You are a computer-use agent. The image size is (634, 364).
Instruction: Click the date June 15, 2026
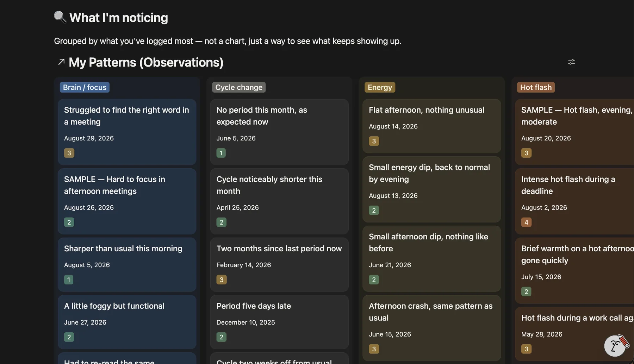tap(390, 334)
